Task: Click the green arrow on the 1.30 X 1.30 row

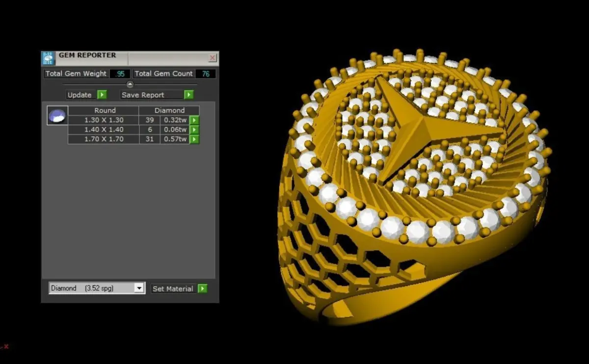Action: (x=194, y=120)
